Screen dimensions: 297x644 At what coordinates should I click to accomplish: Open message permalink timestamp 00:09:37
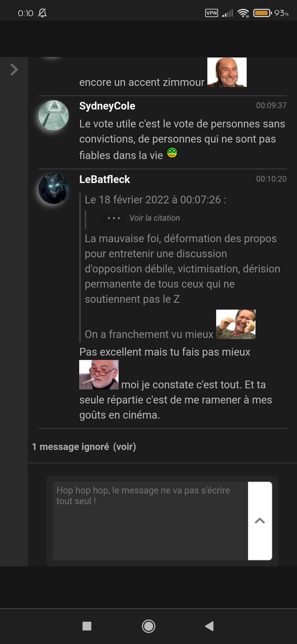click(x=271, y=105)
